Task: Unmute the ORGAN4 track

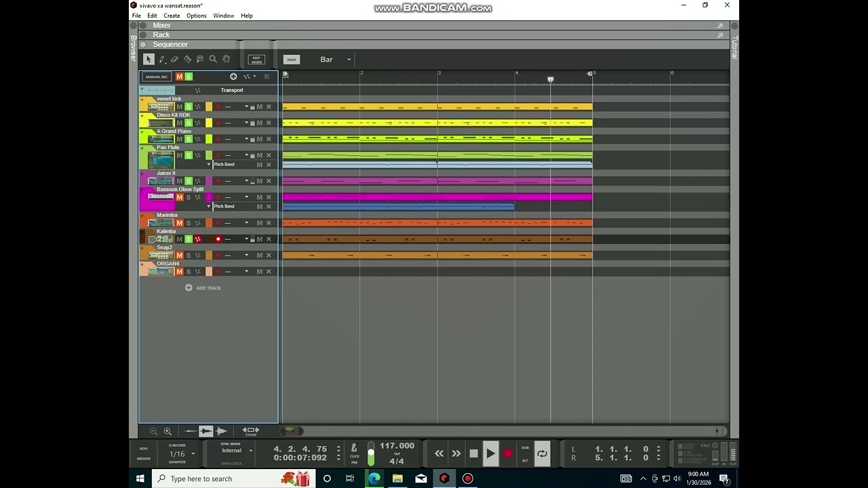Action: (180, 272)
